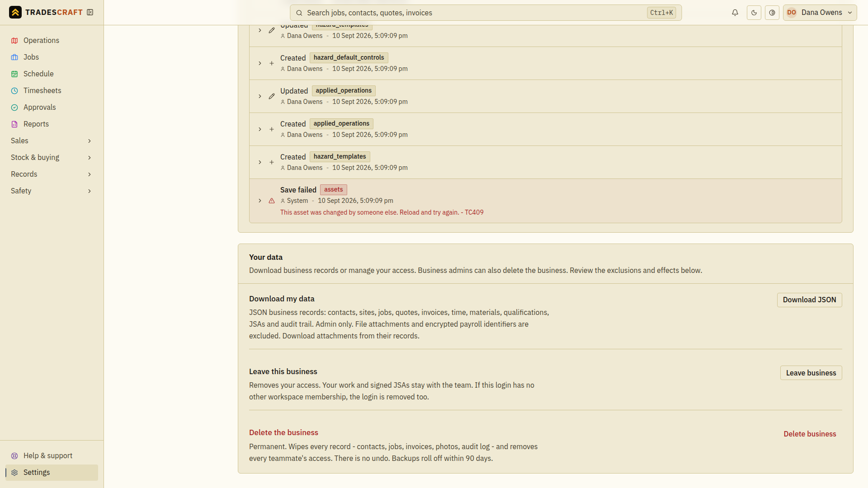Click the Save failed warning triangle icon
This screenshot has width=868, height=488.
click(x=272, y=201)
